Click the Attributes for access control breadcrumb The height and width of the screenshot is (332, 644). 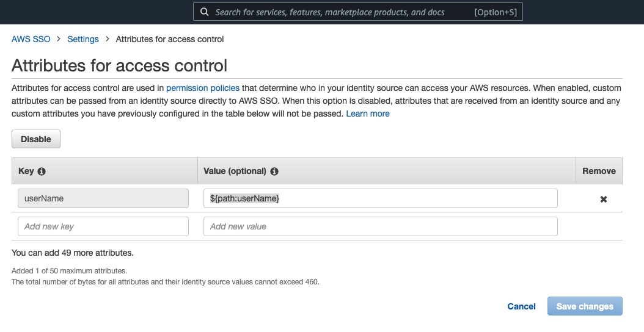pyautogui.click(x=170, y=39)
